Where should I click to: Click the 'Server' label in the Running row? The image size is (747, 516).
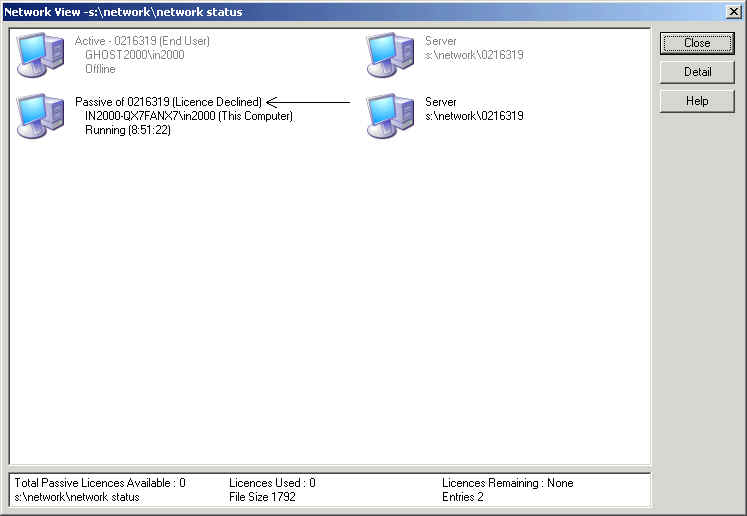441,102
